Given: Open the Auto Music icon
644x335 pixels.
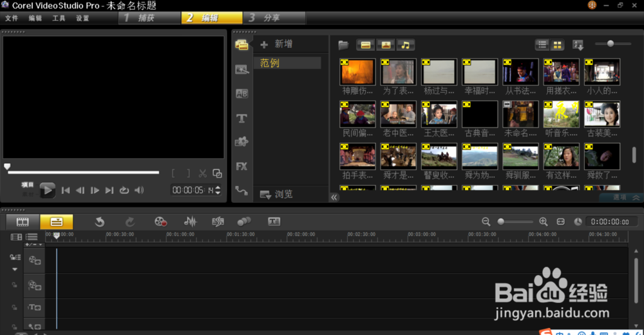Looking at the screenshot, I should click(x=218, y=222).
